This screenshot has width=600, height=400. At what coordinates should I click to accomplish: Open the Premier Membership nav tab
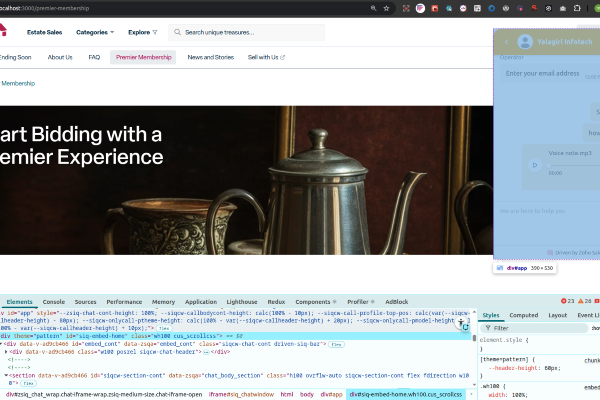tap(143, 57)
